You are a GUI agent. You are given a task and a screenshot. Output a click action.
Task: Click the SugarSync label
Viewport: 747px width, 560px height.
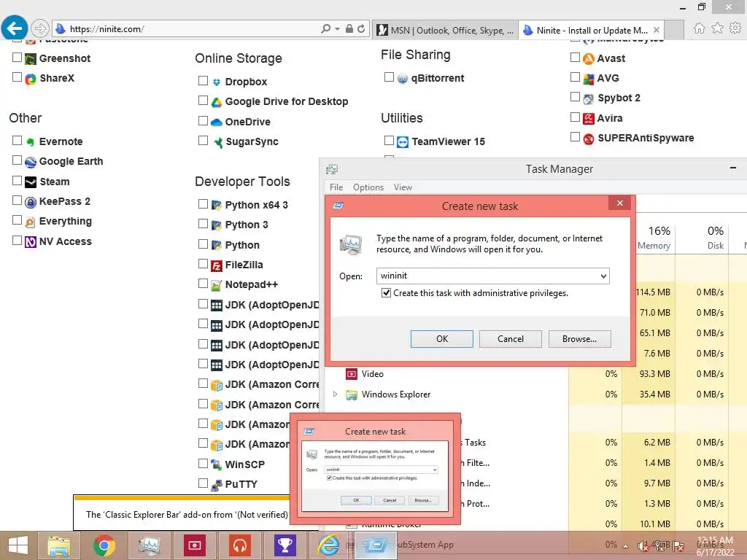point(252,142)
